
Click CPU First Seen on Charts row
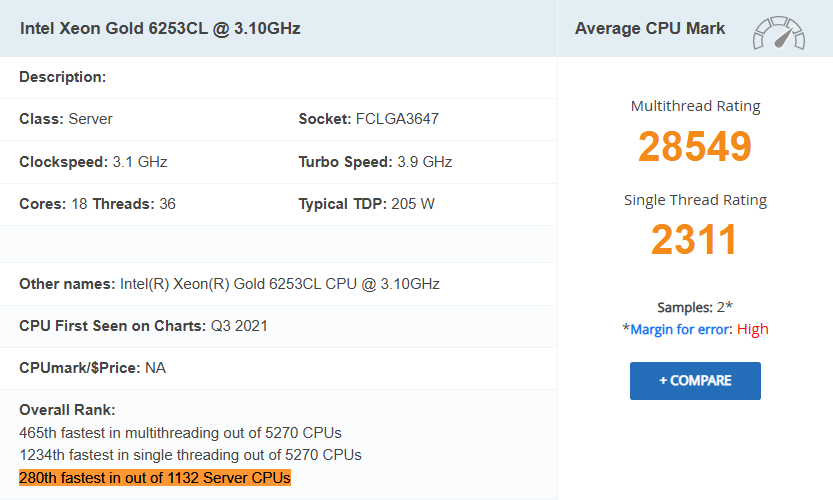click(143, 326)
